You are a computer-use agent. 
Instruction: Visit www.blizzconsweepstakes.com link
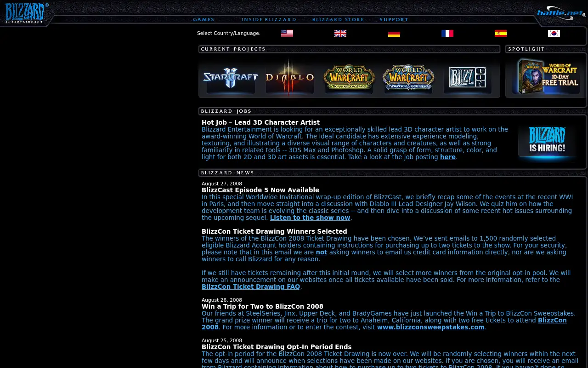click(x=431, y=327)
